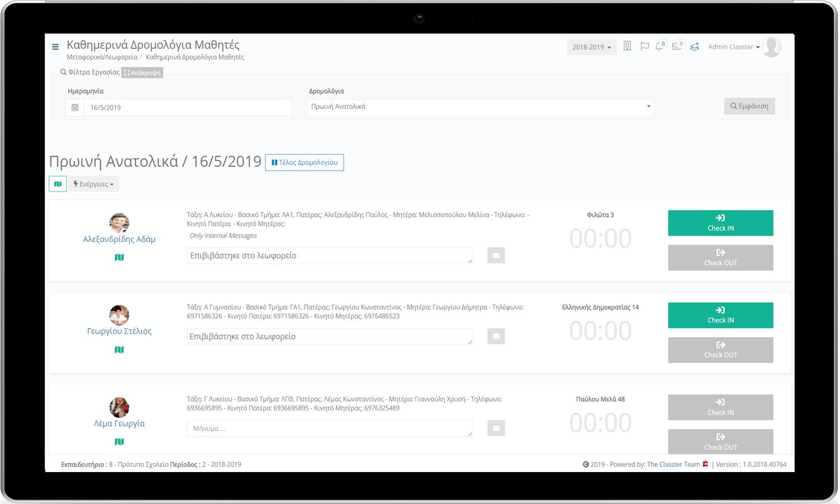Image resolution: width=840 pixels, height=504 pixels.
Task: Check IN Αλεξανδρίδης Αδάμ
Action: (x=721, y=223)
